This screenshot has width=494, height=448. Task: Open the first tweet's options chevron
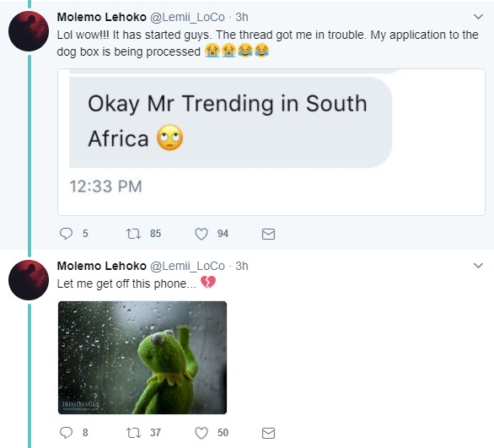click(x=478, y=17)
